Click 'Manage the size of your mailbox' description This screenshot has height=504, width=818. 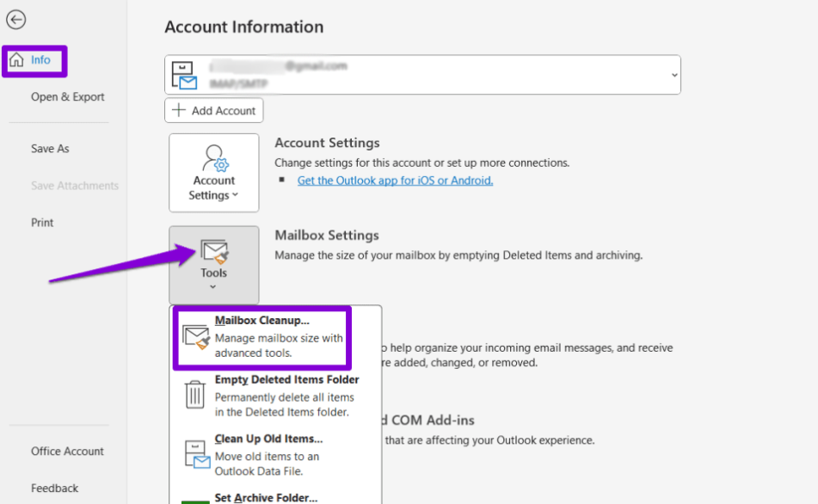click(x=458, y=255)
